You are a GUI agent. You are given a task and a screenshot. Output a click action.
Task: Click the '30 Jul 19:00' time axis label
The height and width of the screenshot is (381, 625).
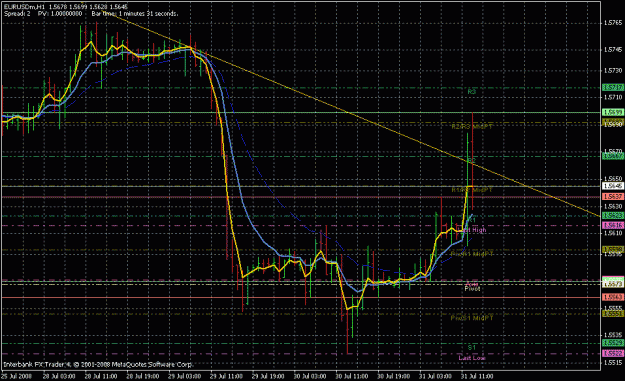[x=393, y=376]
